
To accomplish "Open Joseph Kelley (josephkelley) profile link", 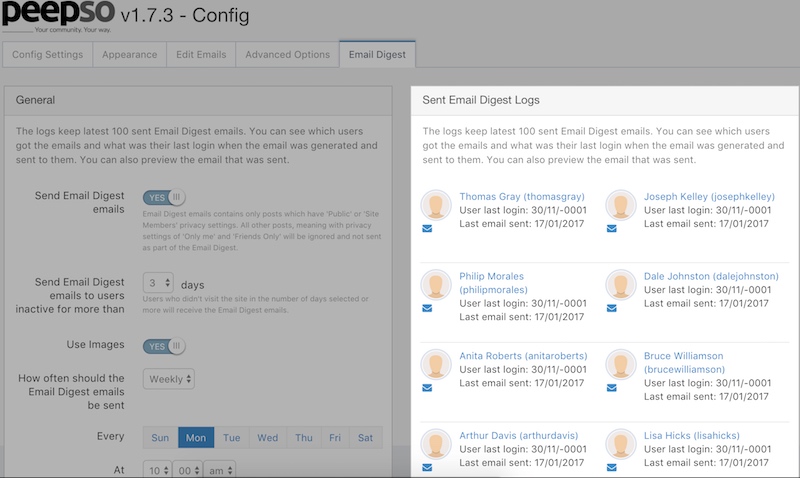I will tap(709, 196).
